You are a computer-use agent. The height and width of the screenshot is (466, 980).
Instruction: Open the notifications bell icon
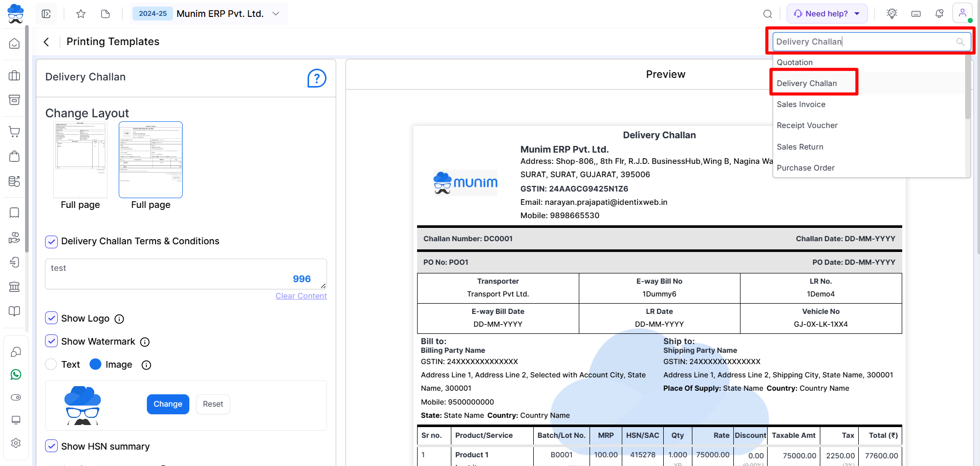(939, 14)
